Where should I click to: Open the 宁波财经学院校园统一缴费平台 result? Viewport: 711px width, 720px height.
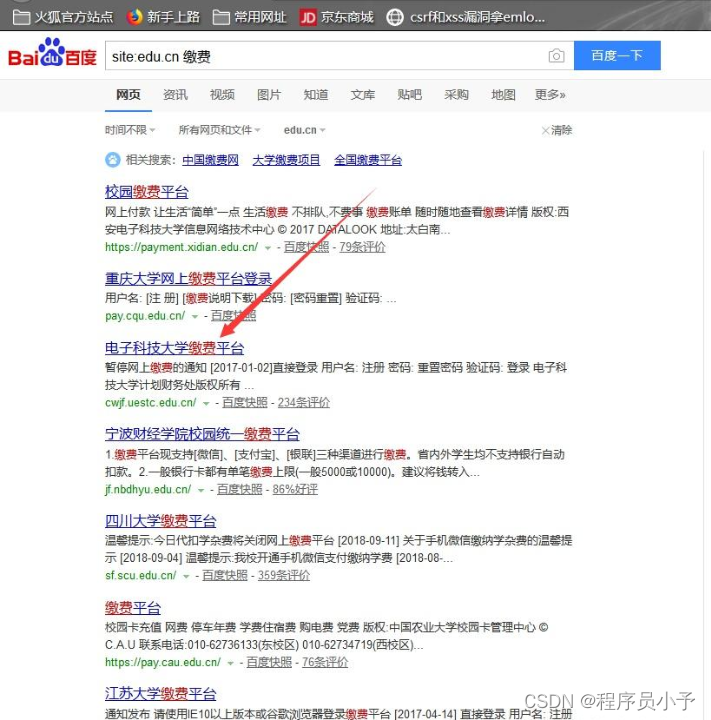202,434
